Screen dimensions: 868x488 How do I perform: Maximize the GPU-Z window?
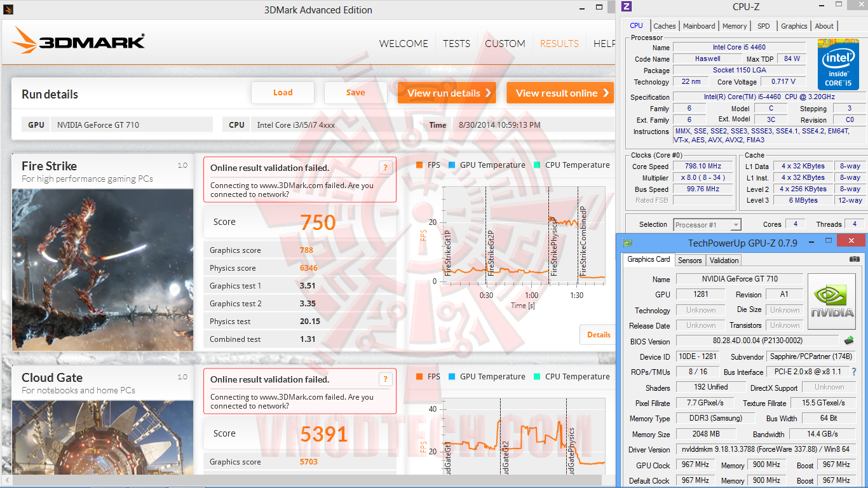pyautogui.click(x=828, y=241)
